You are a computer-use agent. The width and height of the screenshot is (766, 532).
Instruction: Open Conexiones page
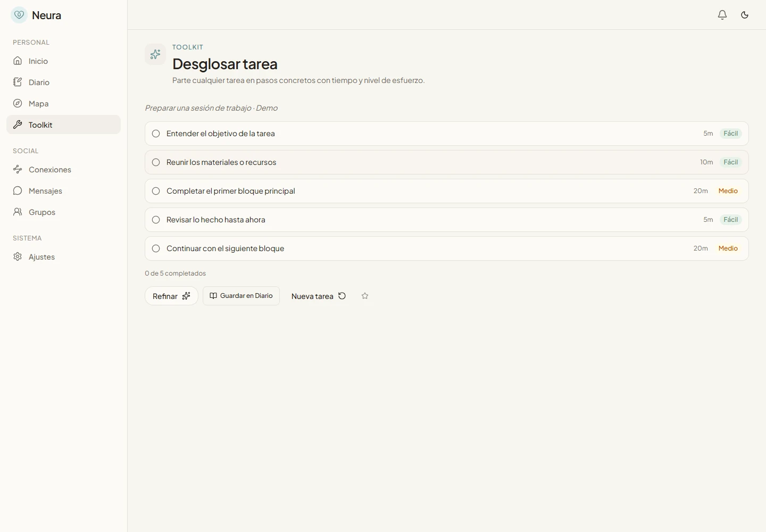point(64,169)
